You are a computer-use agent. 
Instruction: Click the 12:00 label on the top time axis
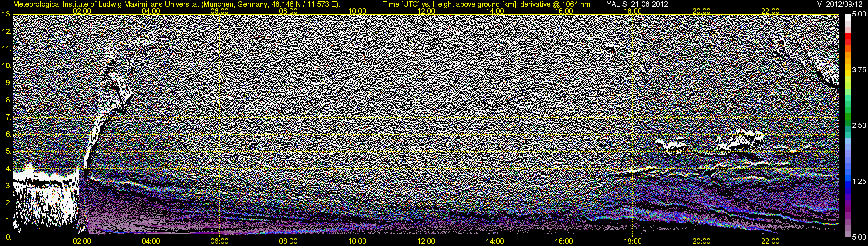(426, 11)
